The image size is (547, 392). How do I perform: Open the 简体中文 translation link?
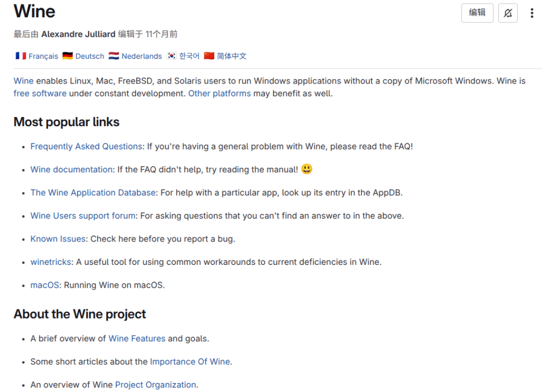(x=231, y=56)
